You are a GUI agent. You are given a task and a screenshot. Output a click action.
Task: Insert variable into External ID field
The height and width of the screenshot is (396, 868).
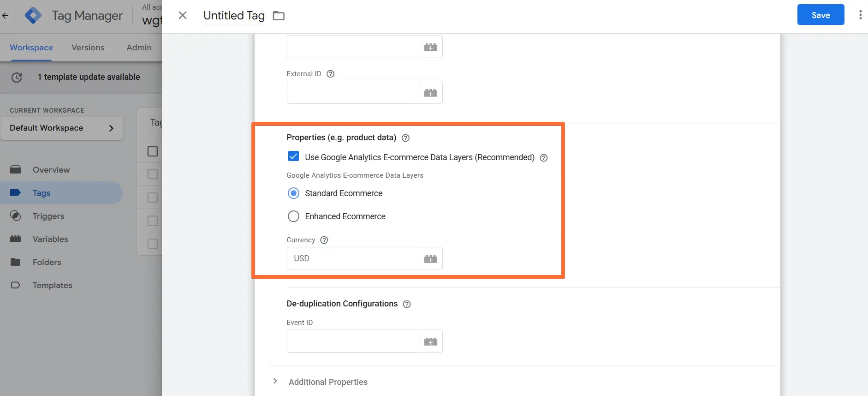pos(431,93)
